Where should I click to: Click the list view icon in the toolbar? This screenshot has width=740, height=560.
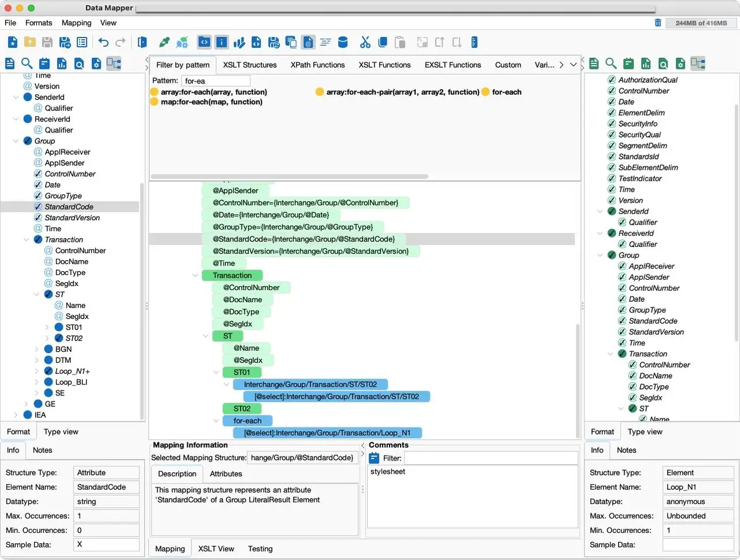[x=82, y=42]
